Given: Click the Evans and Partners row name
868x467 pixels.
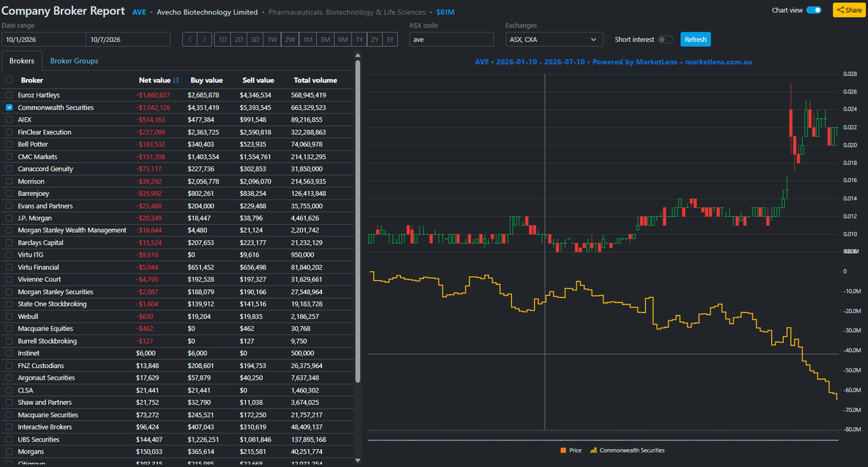Looking at the screenshot, I should 45,206.
